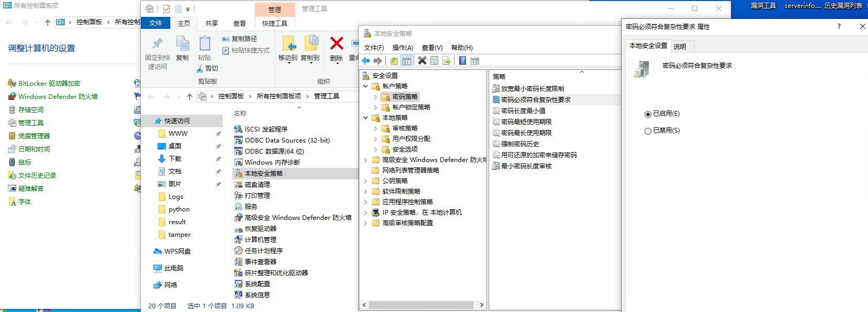
Task: Switch to the 共享 ribbon tab
Action: (212, 23)
